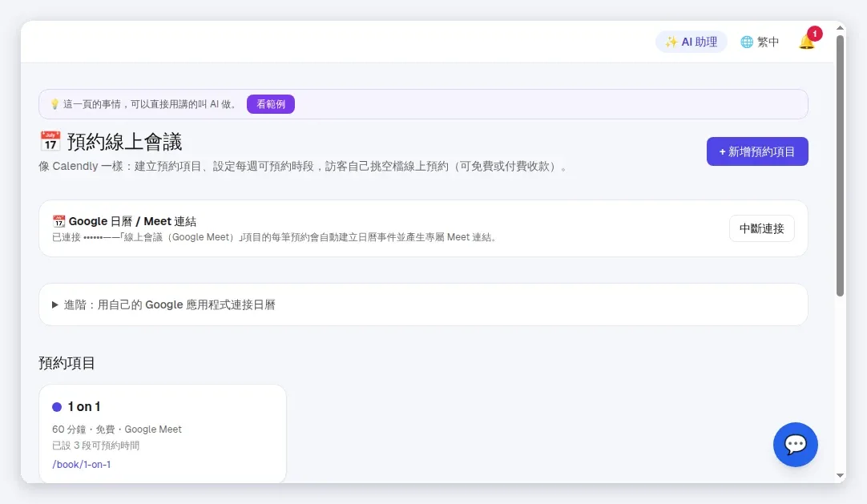The image size is (867, 504).
Task: Click the scrollbar up arrow
Action: point(840,27)
